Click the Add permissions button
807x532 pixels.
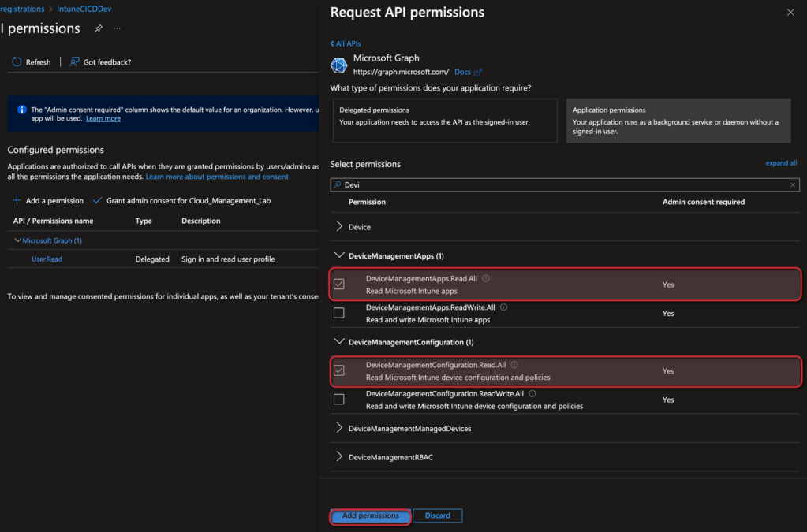[370, 516]
